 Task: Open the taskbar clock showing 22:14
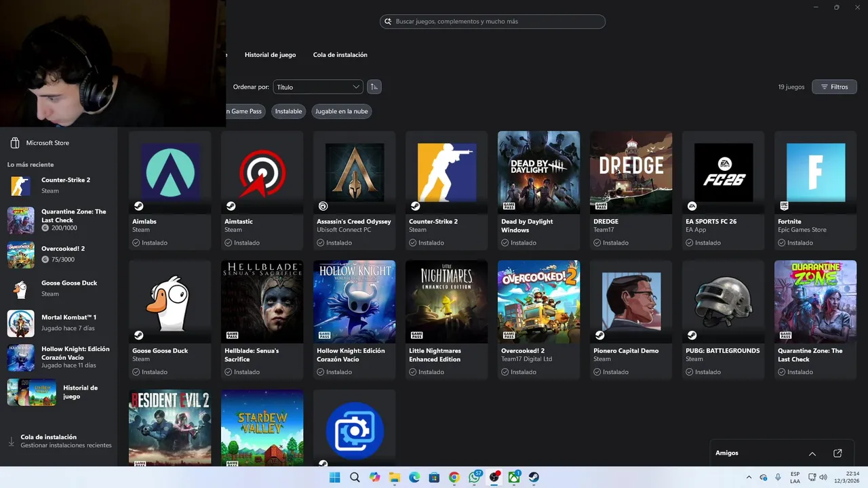[x=846, y=478]
